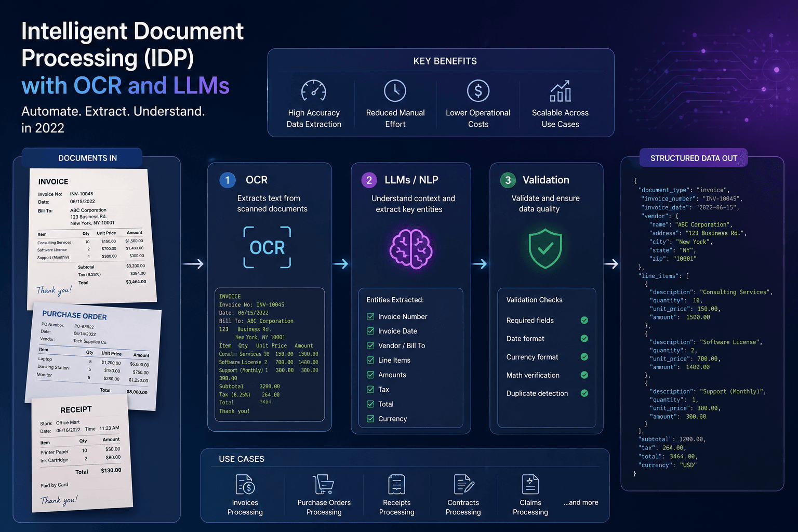The image size is (798, 532).
Task: Click 'Understand context and extract key entities' text
Action: point(413,204)
